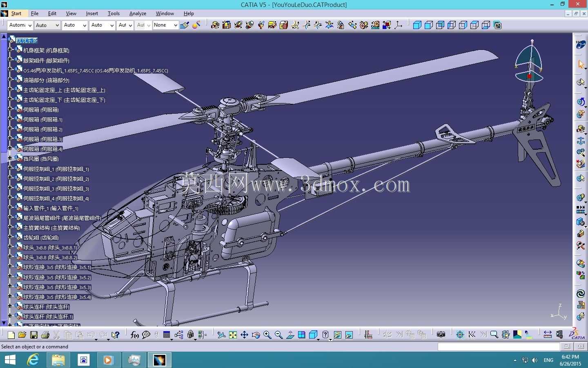Select root node 优优乐多 in tree
This screenshot has height=368, width=588.
(27, 40)
